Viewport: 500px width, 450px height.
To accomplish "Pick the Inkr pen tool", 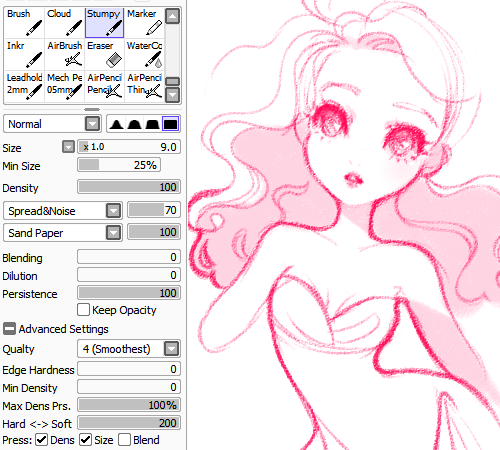I will pyautogui.click(x=24, y=55).
